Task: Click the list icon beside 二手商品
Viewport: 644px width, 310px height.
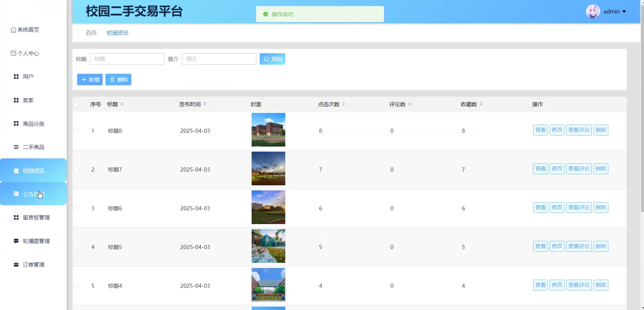Action: 16,147
